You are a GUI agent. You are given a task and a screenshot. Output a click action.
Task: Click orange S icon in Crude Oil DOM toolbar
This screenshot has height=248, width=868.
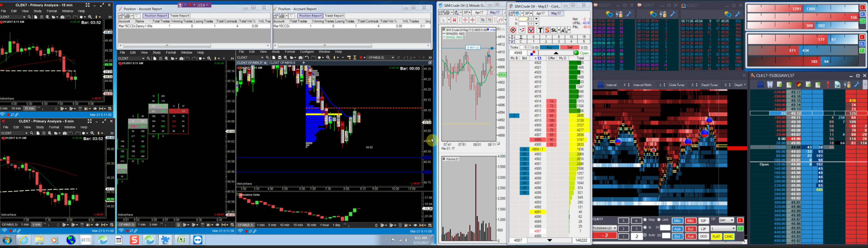[x=547, y=30]
